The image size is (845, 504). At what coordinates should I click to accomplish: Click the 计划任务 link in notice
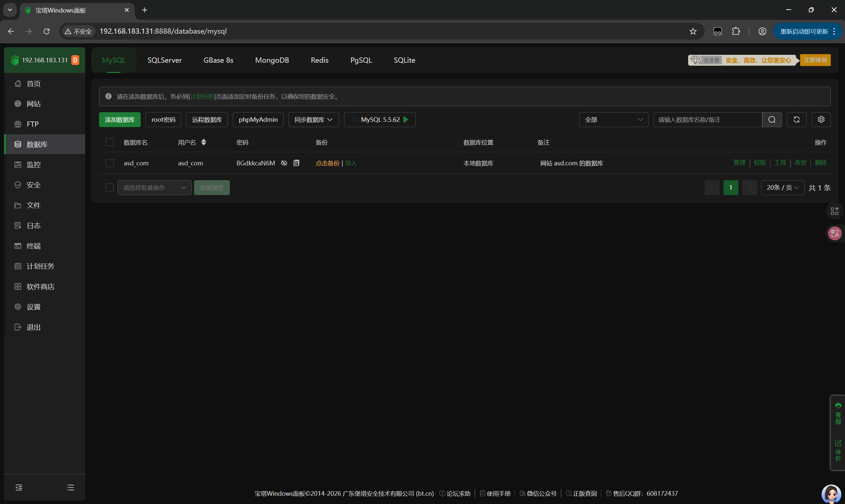point(202,97)
